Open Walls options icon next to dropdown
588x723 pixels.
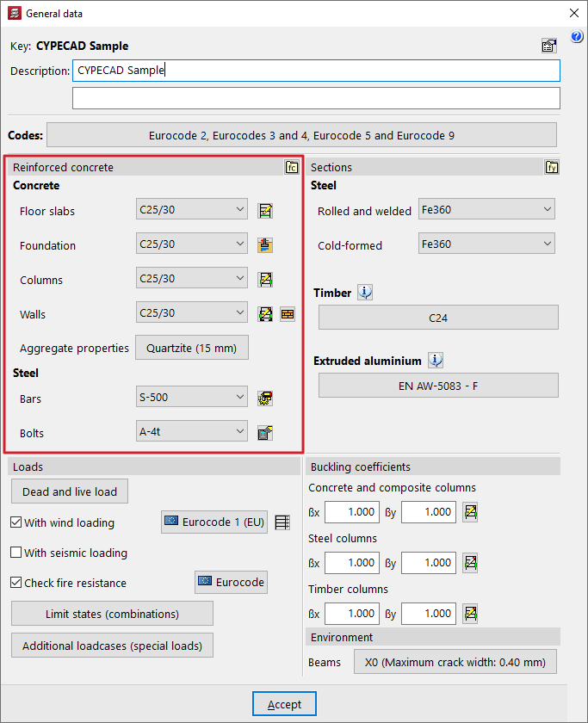pyautogui.click(x=265, y=314)
